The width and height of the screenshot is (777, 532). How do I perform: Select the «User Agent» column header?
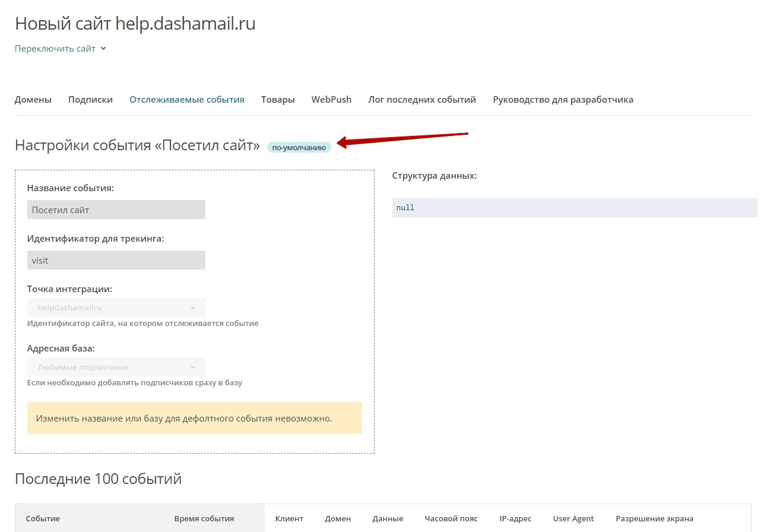(x=573, y=518)
